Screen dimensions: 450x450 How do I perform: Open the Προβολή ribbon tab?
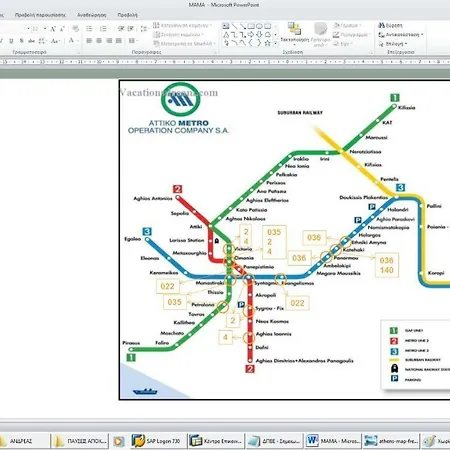(x=127, y=15)
